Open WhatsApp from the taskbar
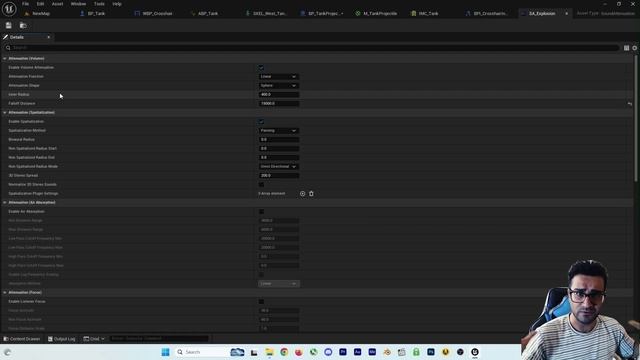This screenshot has height=360, width=640. 313,352
